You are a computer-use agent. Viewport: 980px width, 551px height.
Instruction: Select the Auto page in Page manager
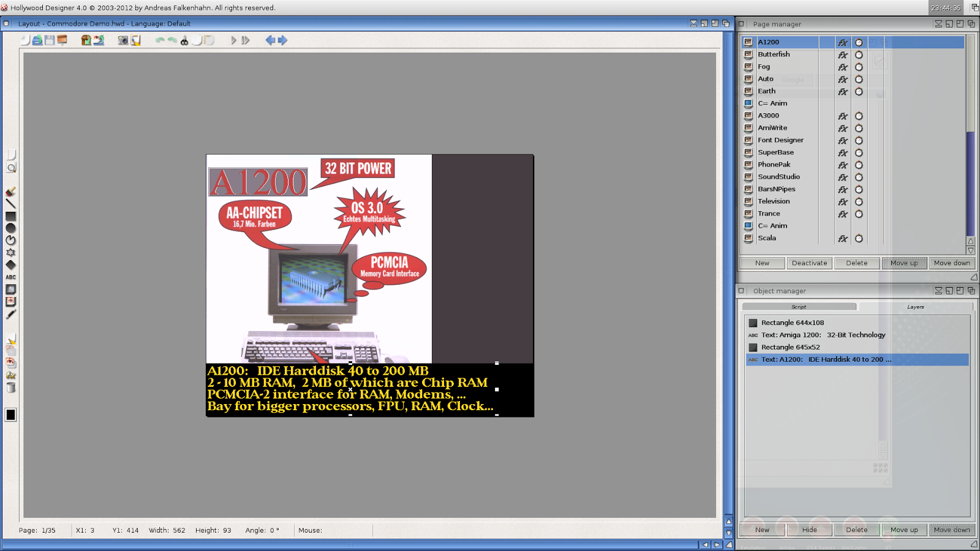(853, 79)
